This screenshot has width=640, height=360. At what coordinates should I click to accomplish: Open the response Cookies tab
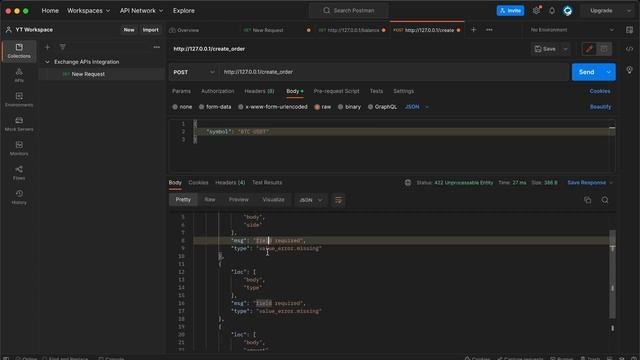point(198,183)
